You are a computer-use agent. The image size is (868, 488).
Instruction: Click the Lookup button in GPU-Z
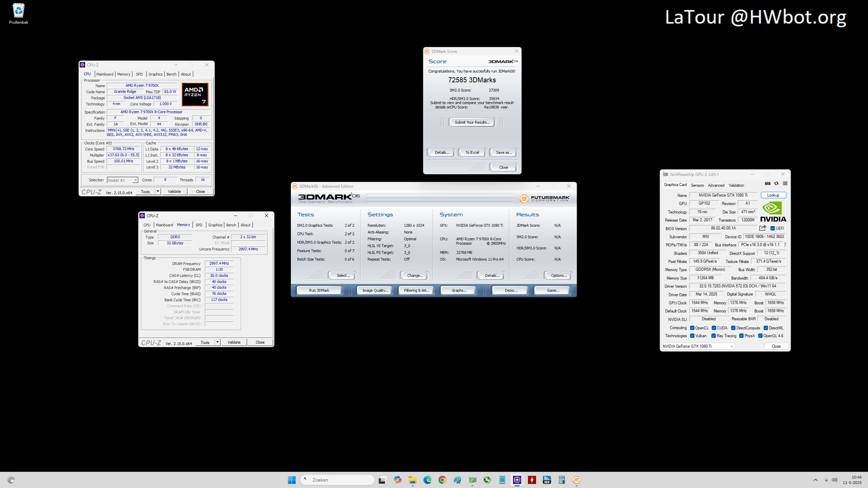pos(773,195)
